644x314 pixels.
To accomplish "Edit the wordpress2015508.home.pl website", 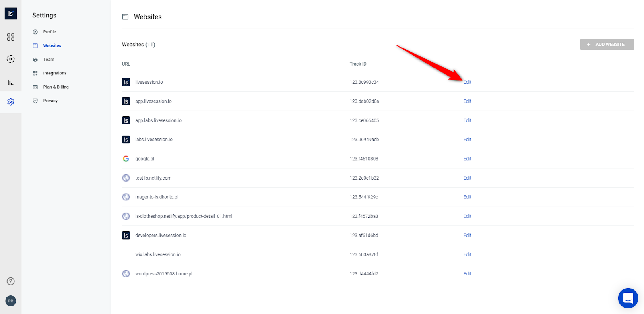I will point(467,274).
